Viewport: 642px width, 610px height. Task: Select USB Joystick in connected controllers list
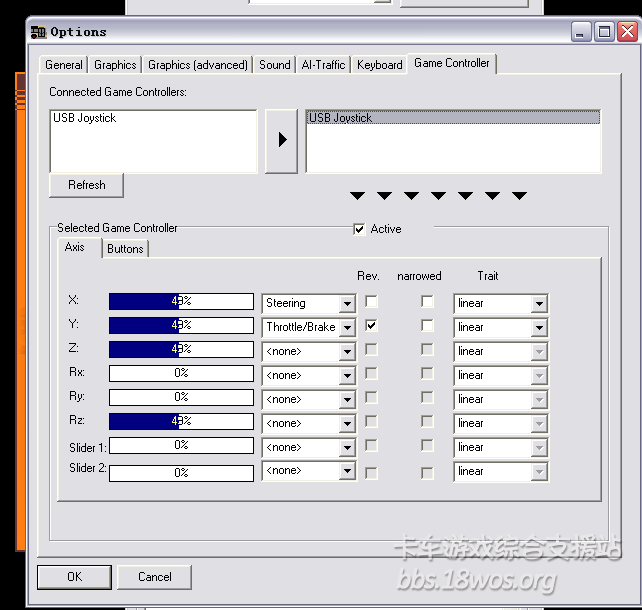[x=85, y=118]
